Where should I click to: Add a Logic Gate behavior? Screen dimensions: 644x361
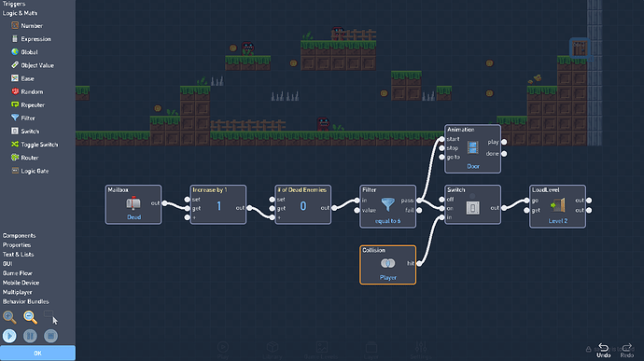30,171
